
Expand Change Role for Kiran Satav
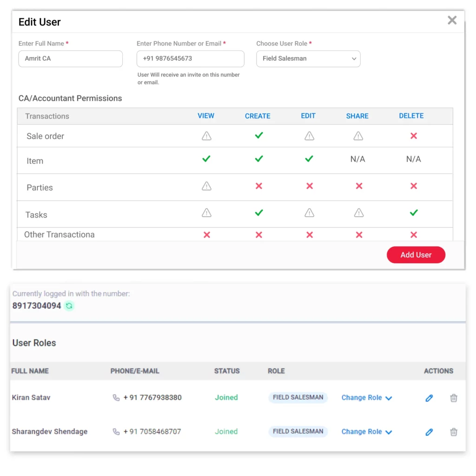coord(367,398)
